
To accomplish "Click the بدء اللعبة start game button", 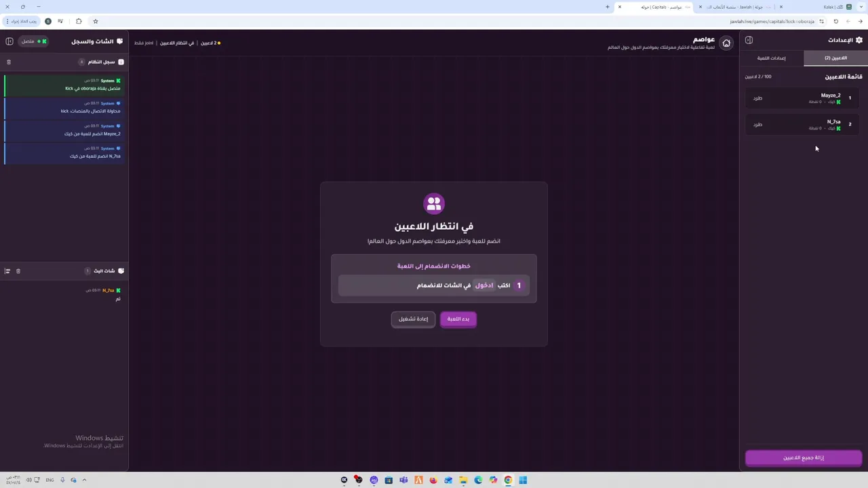I will (x=458, y=319).
